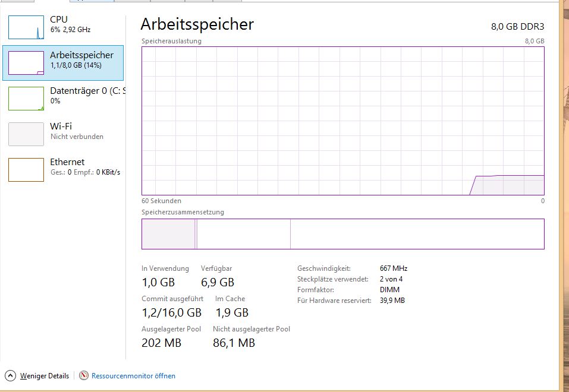The width and height of the screenshot is (569, 392).
Task: Select the grey Wi-Fi graph thumbnail
Action: pos(26,134)
